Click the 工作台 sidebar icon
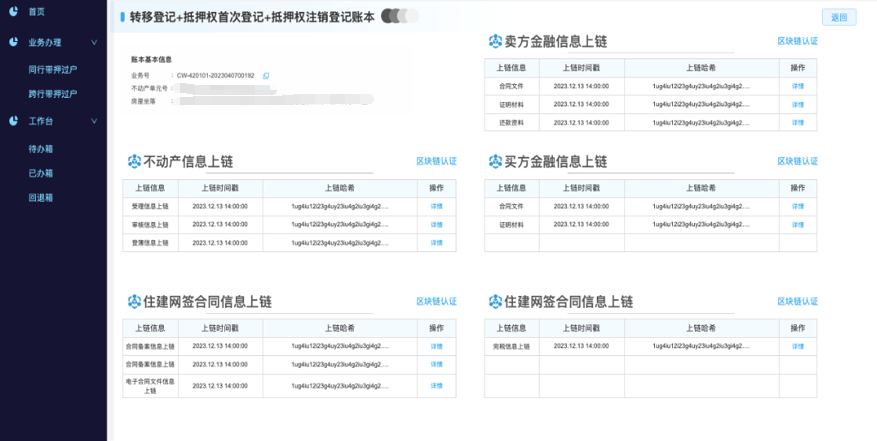 click(x=13, y=121)
